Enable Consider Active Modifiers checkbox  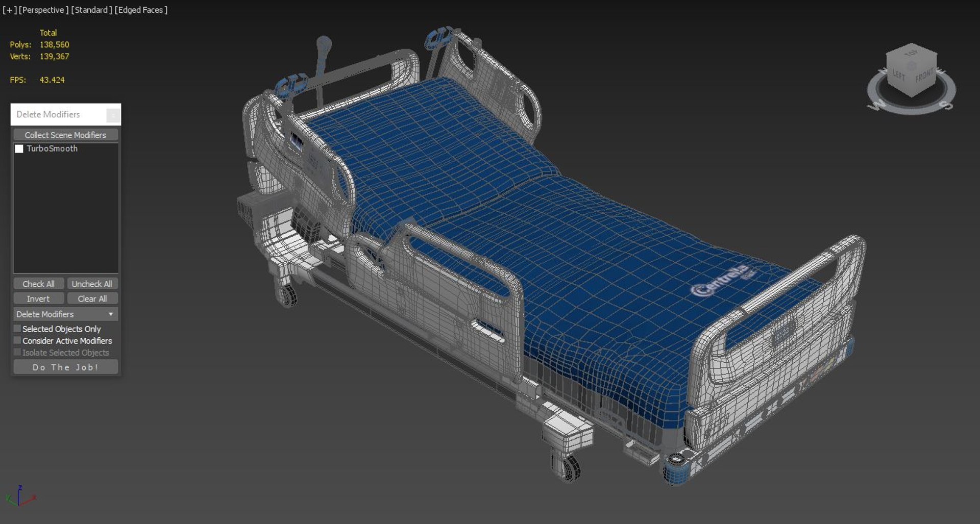click(17, 340)
